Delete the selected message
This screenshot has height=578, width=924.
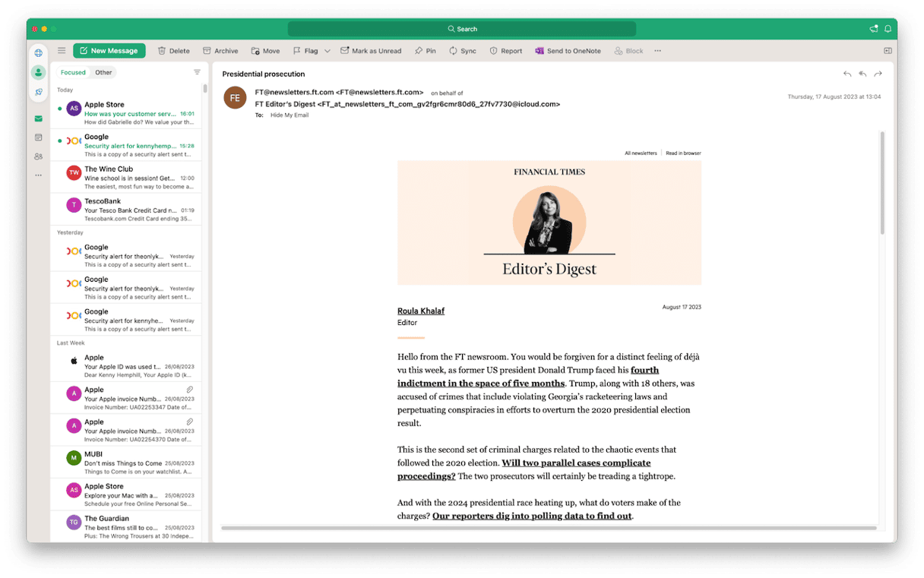click(174, 51)
